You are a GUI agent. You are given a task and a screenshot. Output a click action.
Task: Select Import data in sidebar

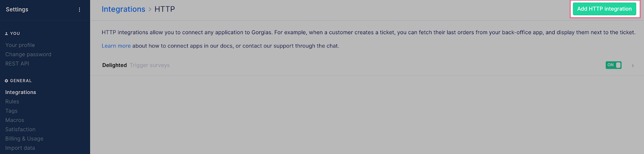20,148
